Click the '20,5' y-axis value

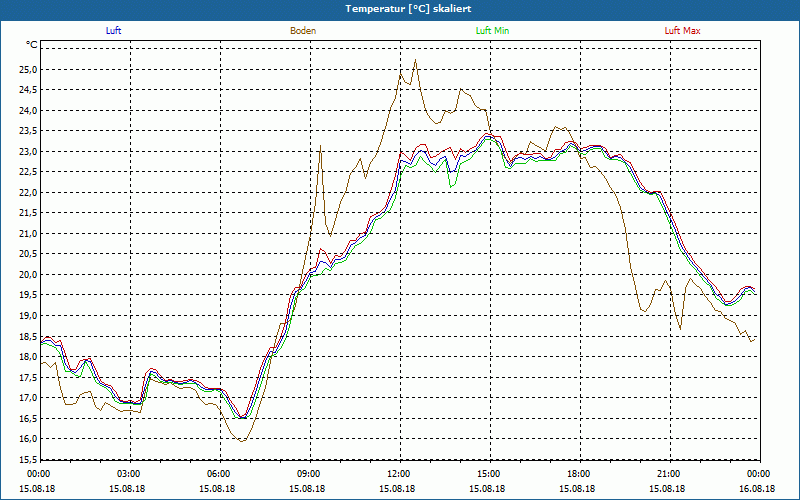[x=29, y=254]
